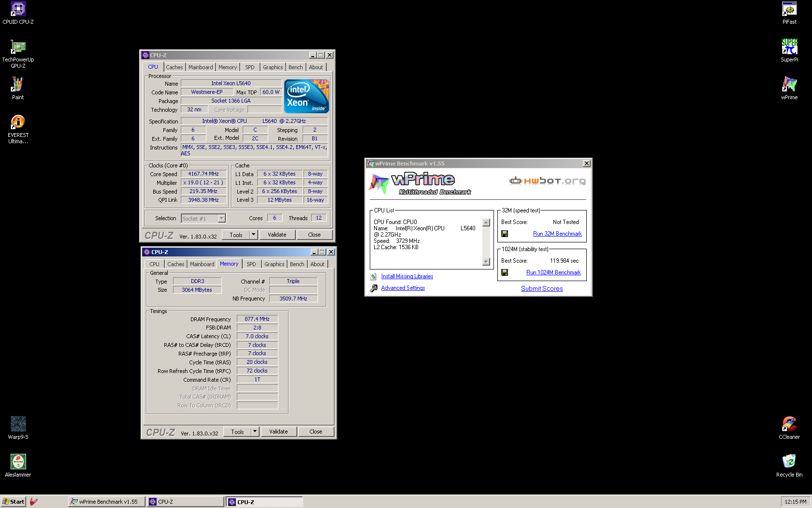Open Caches tab in lower CPU-Z

(x=176, y=264)
